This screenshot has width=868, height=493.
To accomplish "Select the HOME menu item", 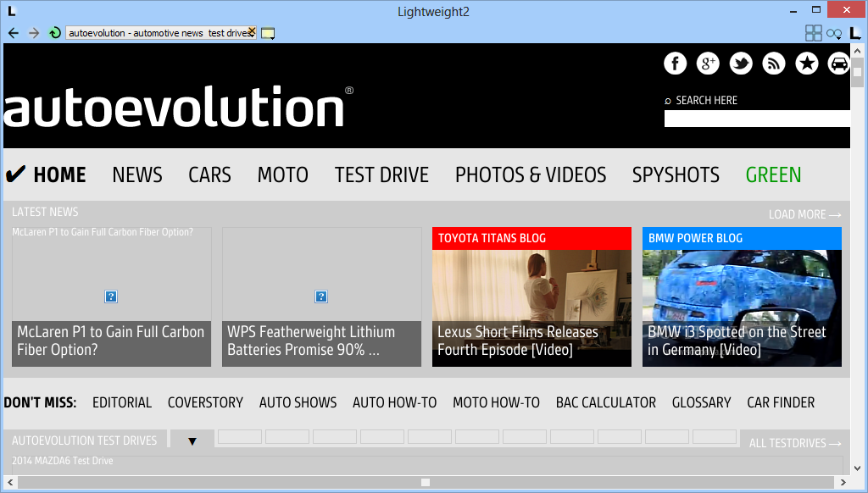I will (59, 174).
